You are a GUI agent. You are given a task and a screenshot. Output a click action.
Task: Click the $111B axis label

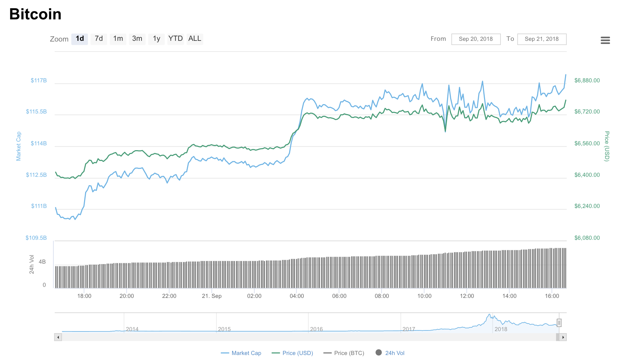coord(39,206)
